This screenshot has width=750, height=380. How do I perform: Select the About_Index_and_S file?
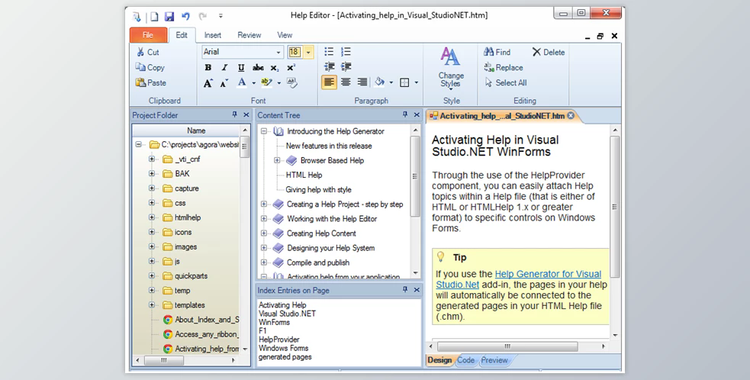point(207,320)
